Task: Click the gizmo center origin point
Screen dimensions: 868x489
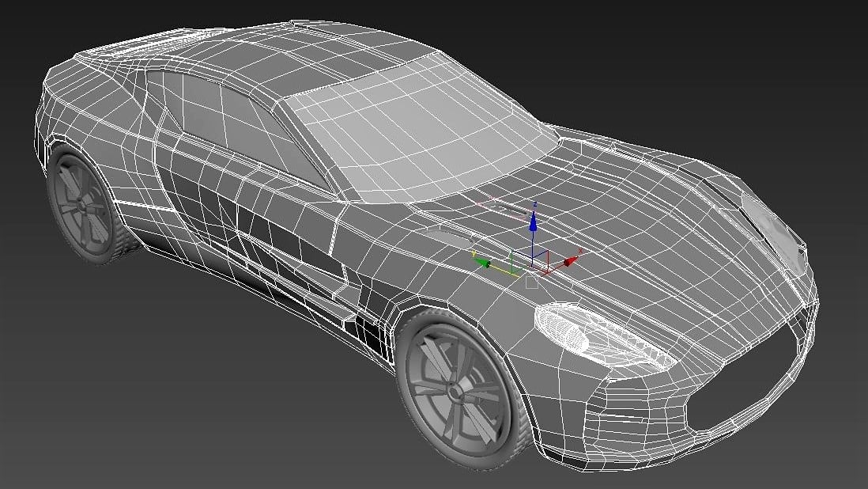Action: (532, 267)
